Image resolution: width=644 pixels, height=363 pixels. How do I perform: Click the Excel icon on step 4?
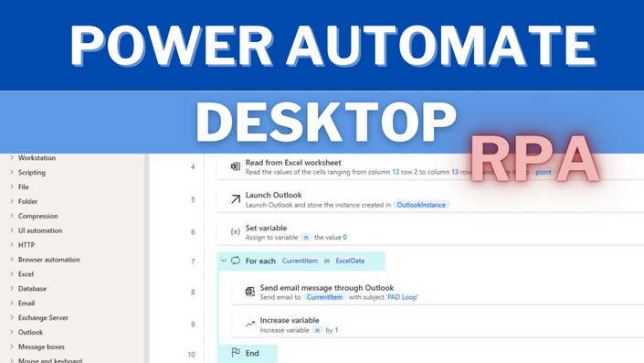(236, 166)
